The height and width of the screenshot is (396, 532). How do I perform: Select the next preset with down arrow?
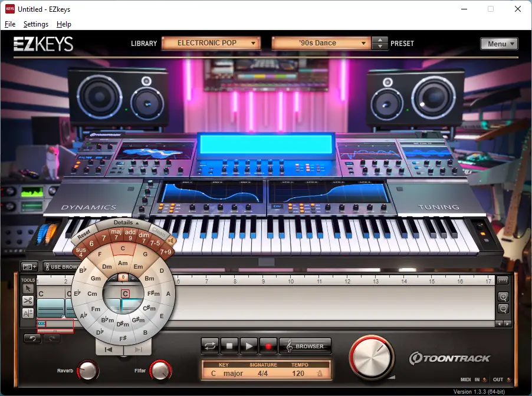[380, 47]
